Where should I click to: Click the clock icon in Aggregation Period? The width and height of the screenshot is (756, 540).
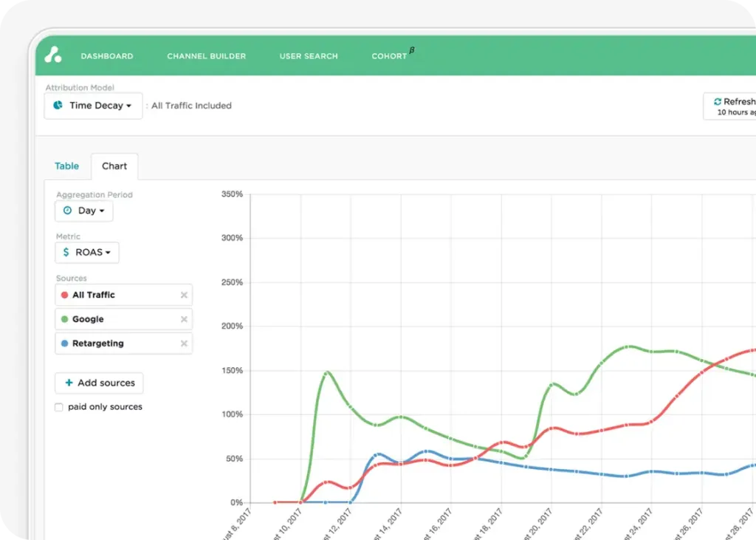(67, 211)
